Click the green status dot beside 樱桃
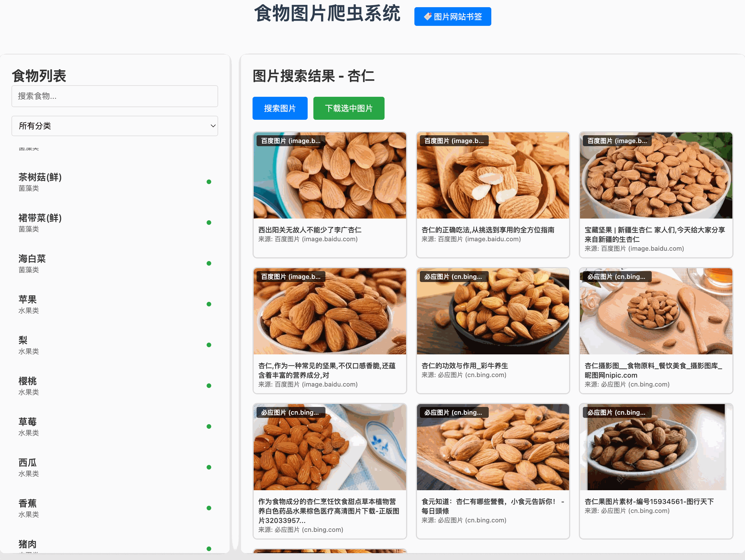745x560 pixels. tap(209, 386)
